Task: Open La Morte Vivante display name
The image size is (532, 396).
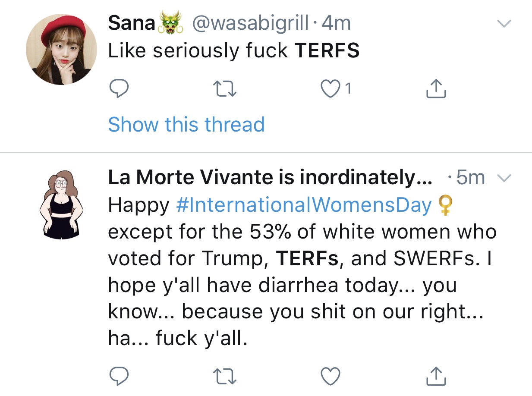Action: (x=270, y=178)
